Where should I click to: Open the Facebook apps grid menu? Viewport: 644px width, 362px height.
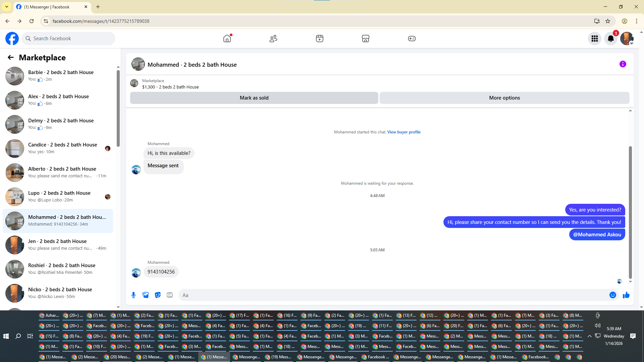594,39
